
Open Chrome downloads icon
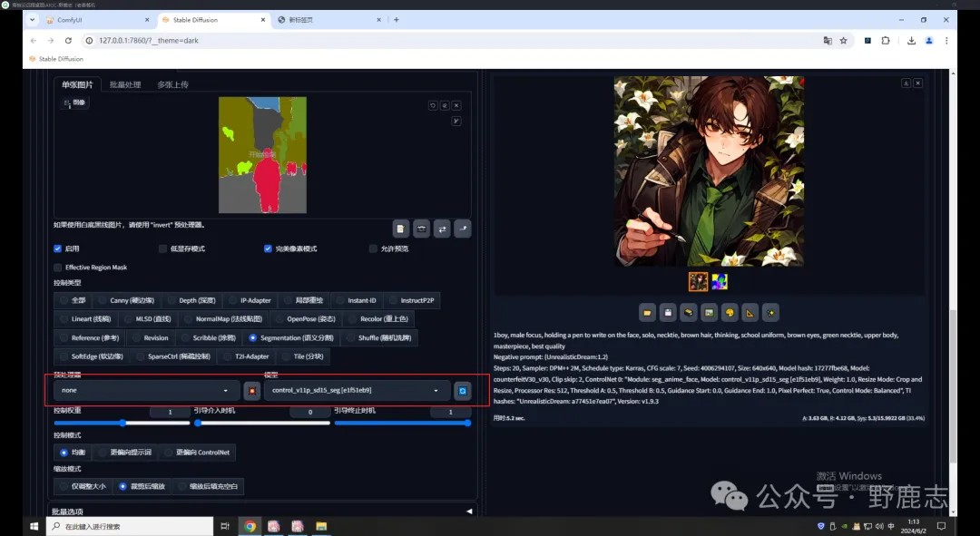tap(911, 41)
